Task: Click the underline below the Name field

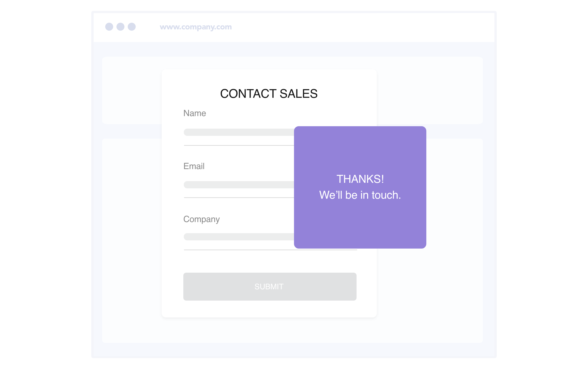Action: (x=239, y=145)
